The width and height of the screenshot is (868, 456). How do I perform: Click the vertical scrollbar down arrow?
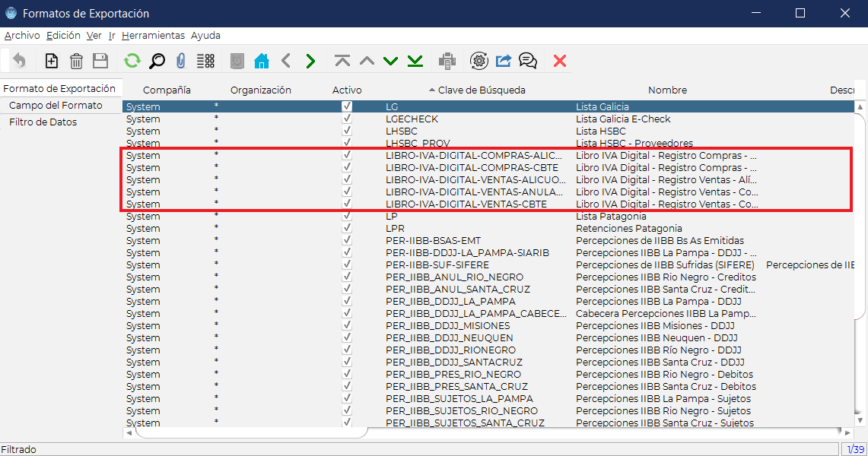click(860, 420)
